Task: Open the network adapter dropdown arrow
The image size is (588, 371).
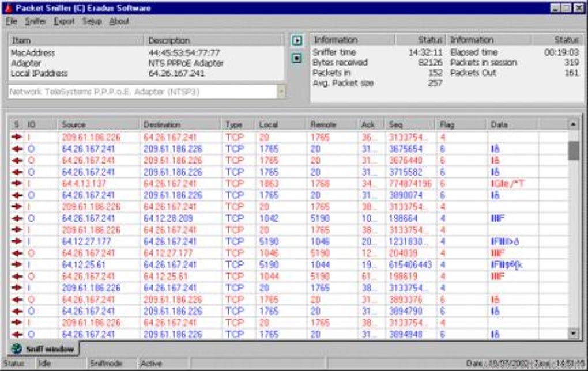Action: pyautogui.click(x=281, y=92)
